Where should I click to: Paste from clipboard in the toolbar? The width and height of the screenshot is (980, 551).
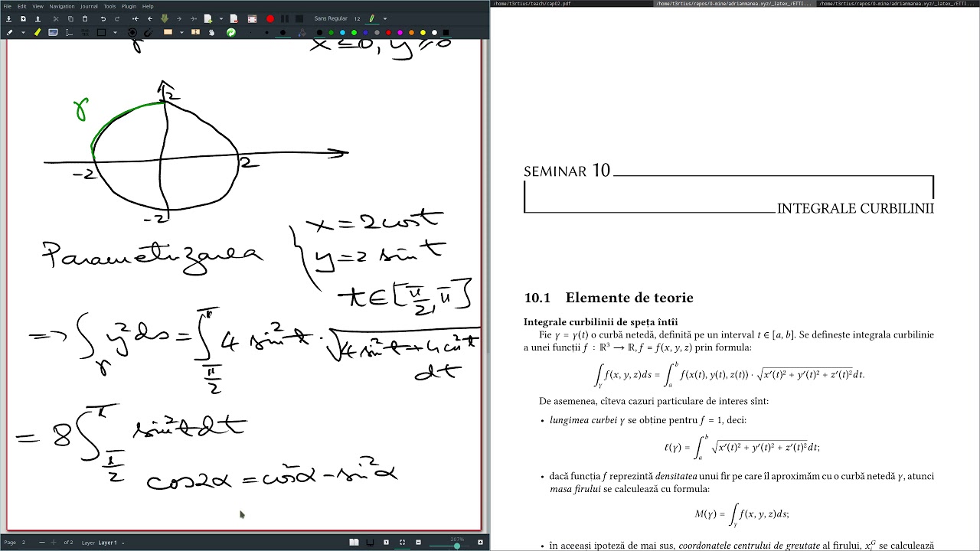click(85, 18)
